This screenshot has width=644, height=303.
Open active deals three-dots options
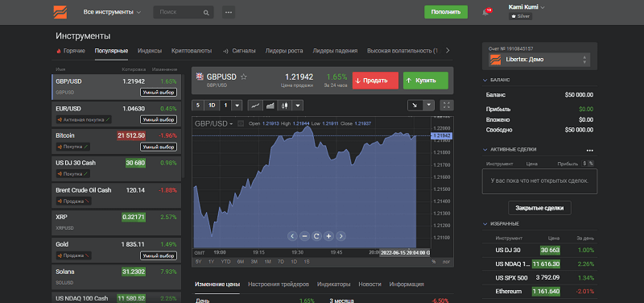[x=590, y=150]
